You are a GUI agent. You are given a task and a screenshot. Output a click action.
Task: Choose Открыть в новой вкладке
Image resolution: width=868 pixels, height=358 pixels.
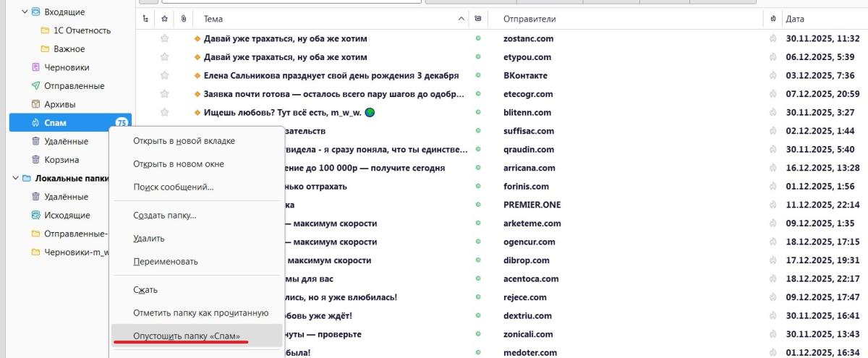184,141
